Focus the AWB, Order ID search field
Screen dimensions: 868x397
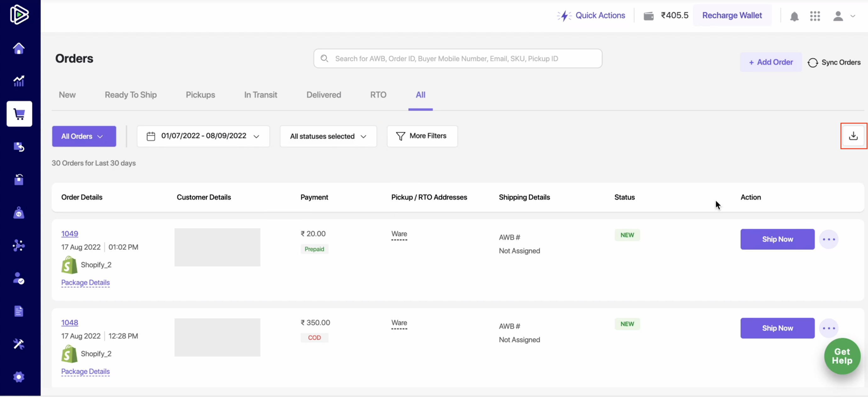pos(458,59)
